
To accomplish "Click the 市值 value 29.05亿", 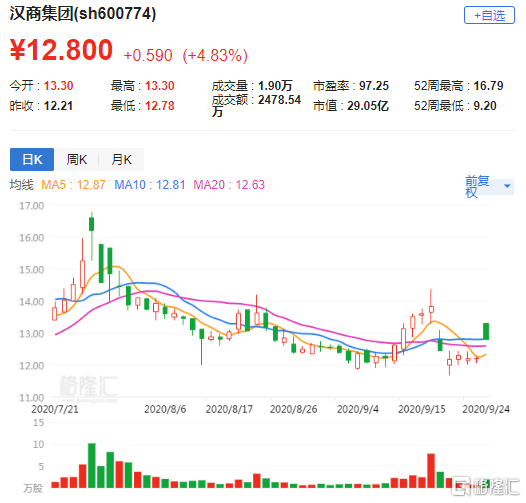I will 368,106.
